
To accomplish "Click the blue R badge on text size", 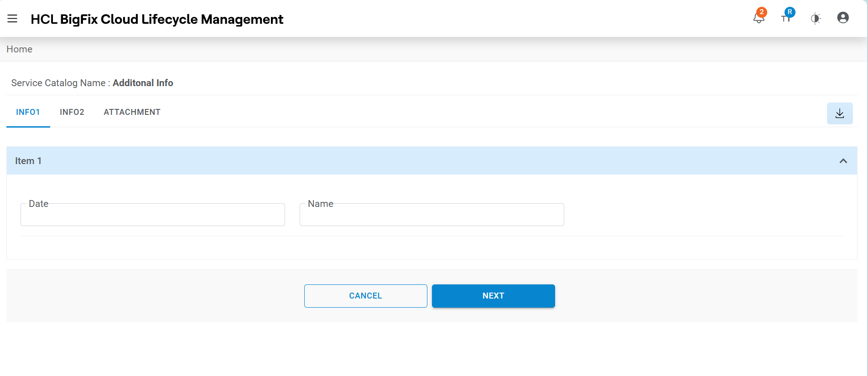I will (790, 12).
